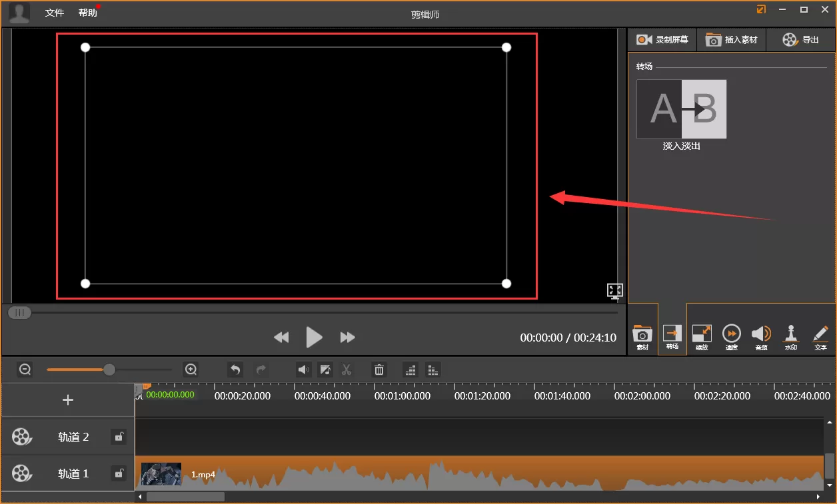Click the detach audio icon
837x504 pixels.
point(325,370)
